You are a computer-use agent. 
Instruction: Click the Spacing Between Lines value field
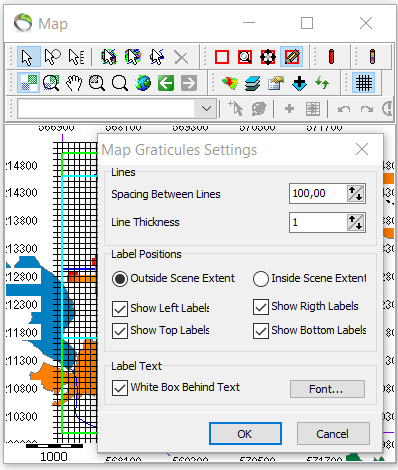(318, 193)
